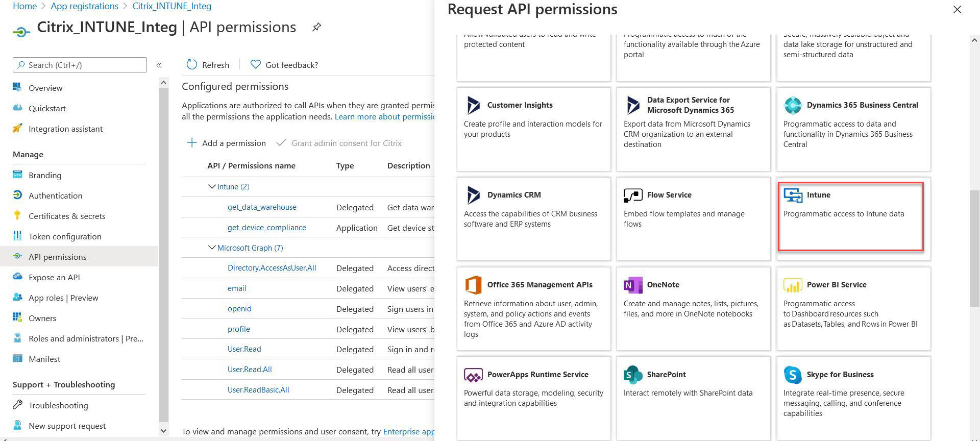Open Citrix_INTUNE_Integ breadcrumb link
The image size is (980, 441).
point(171,6)
